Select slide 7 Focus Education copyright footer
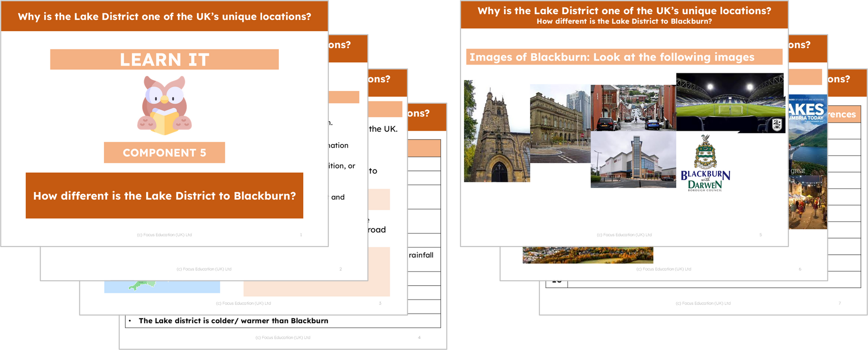This screenshot has height=350, width=868. pyautogui.click(x=703, y=303)
